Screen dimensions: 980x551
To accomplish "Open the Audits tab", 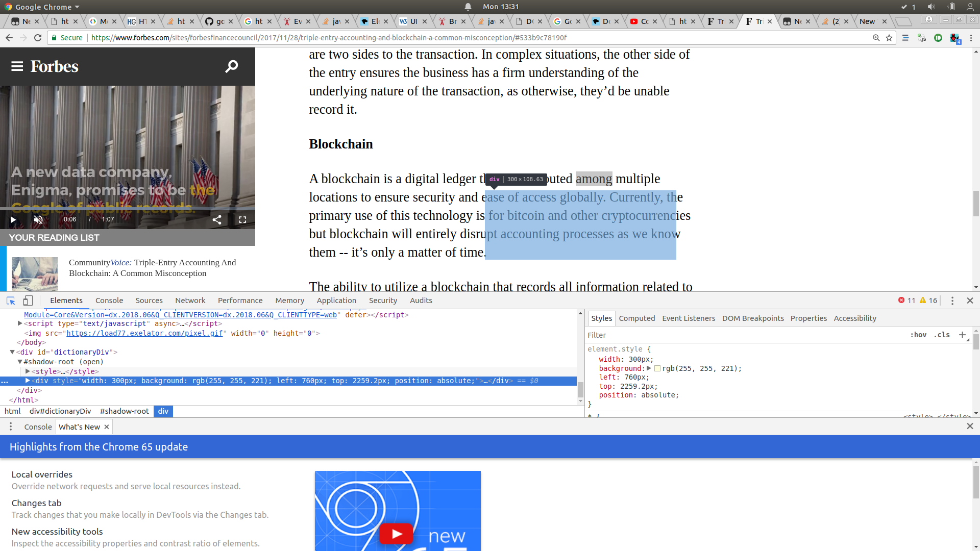I will coord(421,300).
